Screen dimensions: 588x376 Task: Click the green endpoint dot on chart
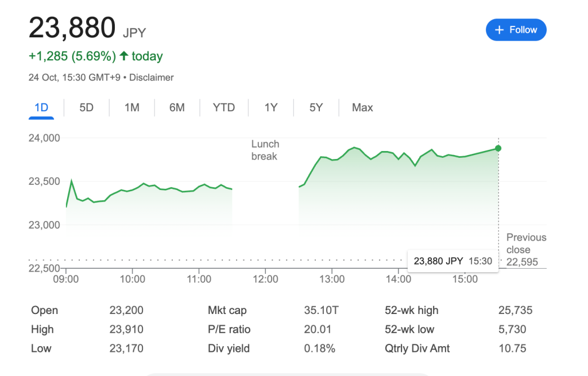[498, 148]
